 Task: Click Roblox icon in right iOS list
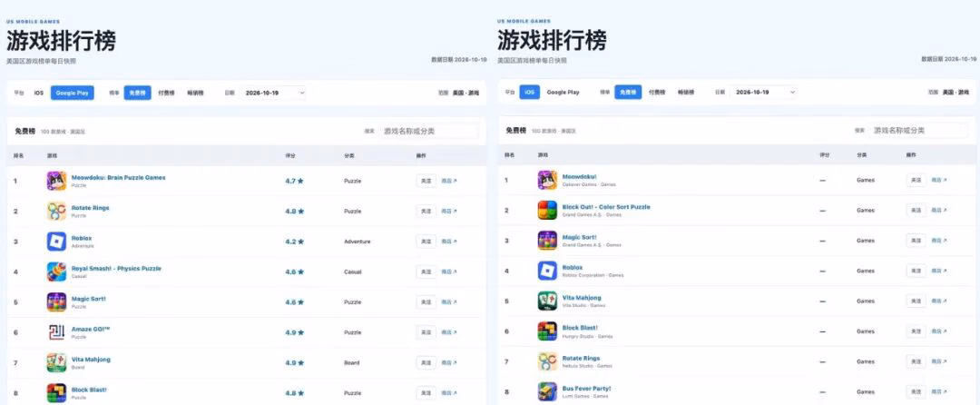[x=547, y=271]
